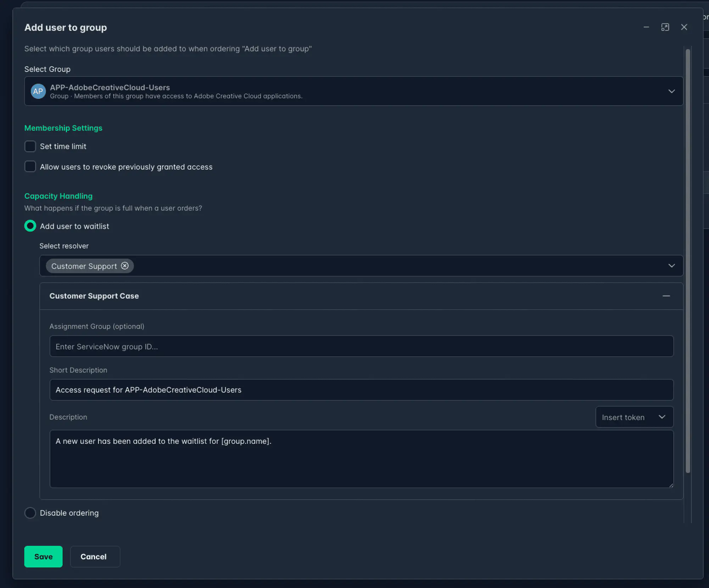Minimize the Add user to group dialog
This screenshot has height=588, width=709.
[x=646, y=27]
